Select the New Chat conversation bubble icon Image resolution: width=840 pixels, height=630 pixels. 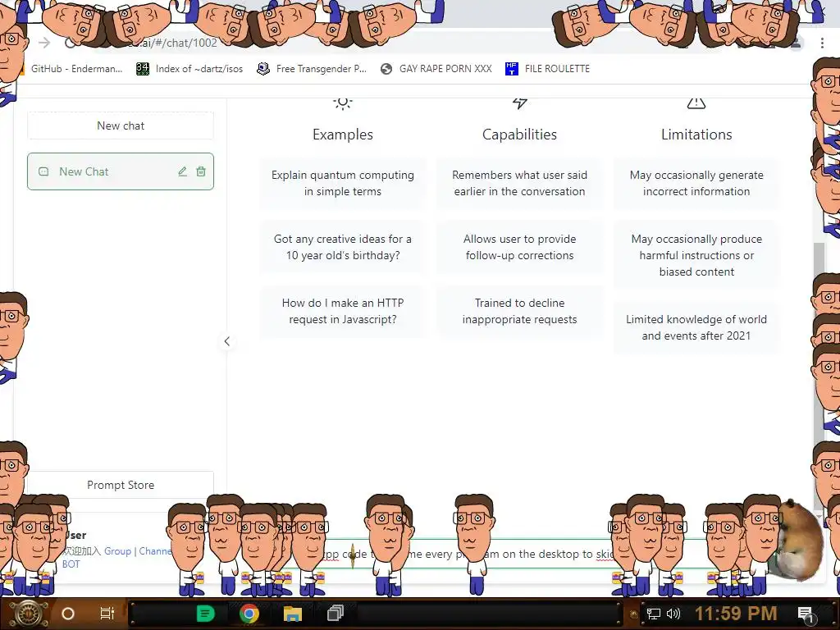pyautogui.click(x=43, y=171)
